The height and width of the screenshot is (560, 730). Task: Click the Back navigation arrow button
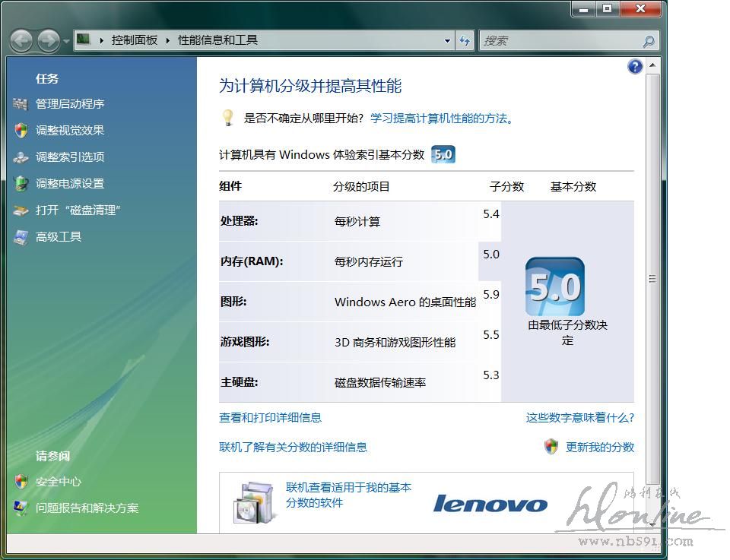pos(21,40)
